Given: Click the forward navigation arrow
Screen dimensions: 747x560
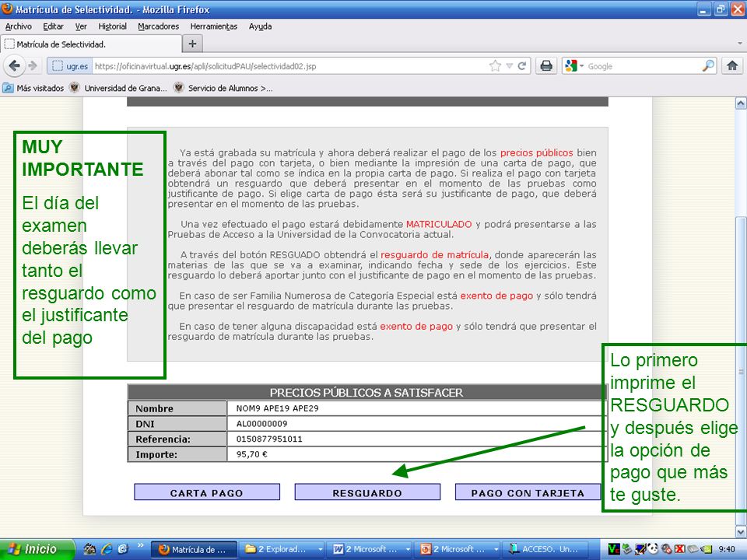Looking at the screenshot, I should point(33,65).
